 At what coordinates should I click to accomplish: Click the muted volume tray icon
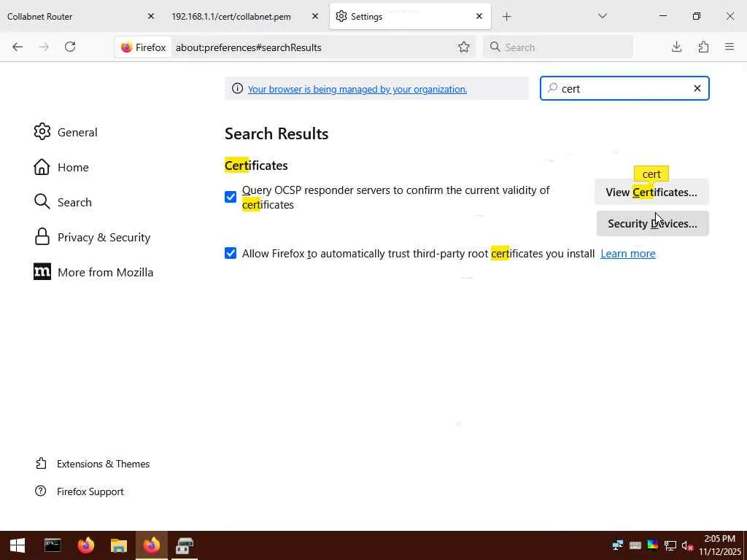[x=687, y=545]
